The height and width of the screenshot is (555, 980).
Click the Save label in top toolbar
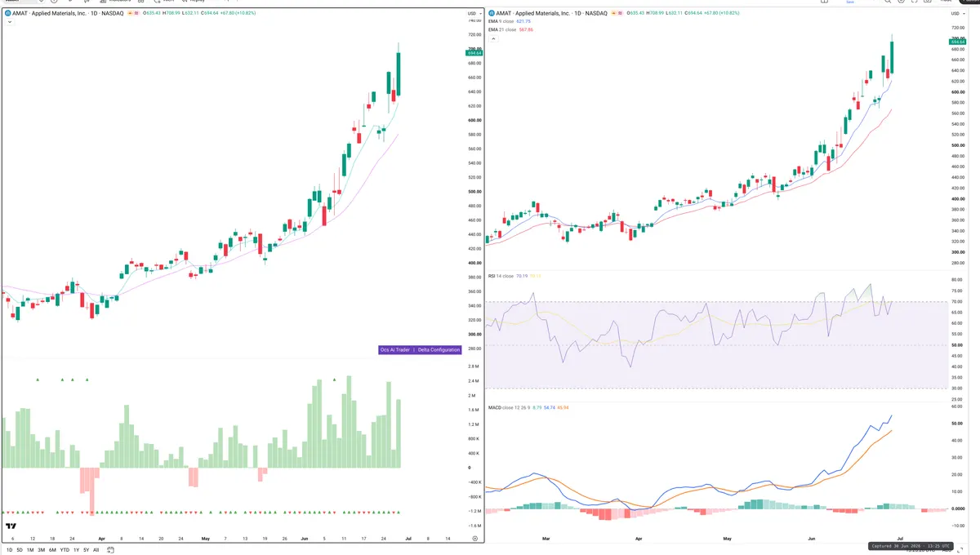click(x=851, y=2)
